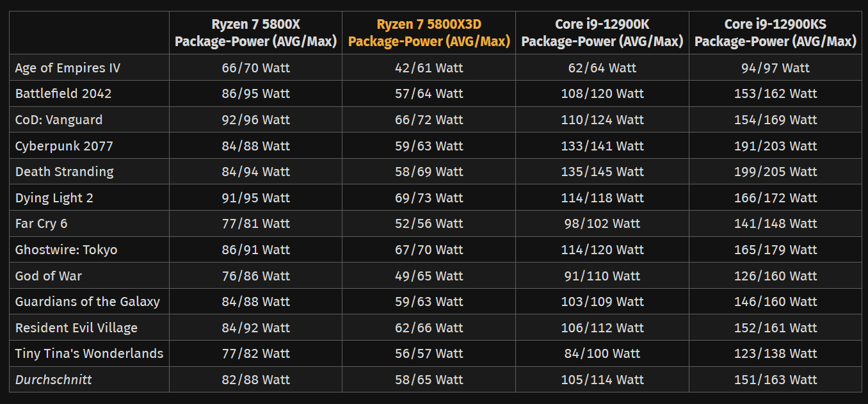
Task: Click 42/61 Watt in Age of Empires IV row
Action: tap(429, 68)
